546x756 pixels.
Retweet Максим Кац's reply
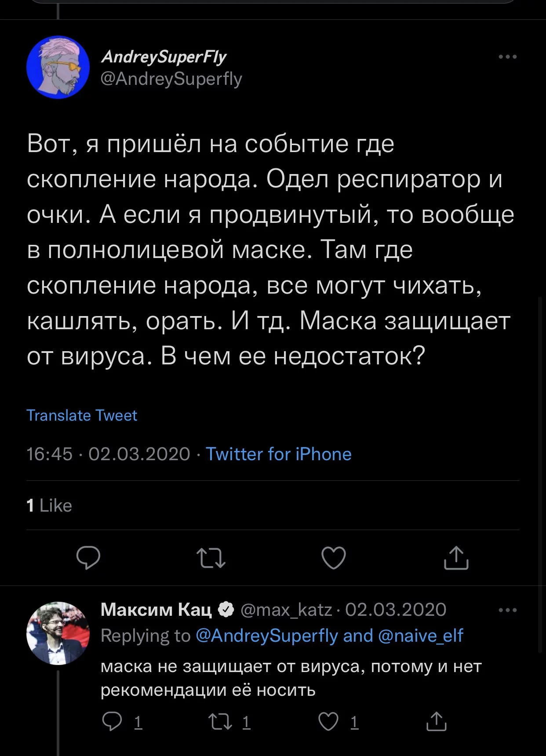220,721
